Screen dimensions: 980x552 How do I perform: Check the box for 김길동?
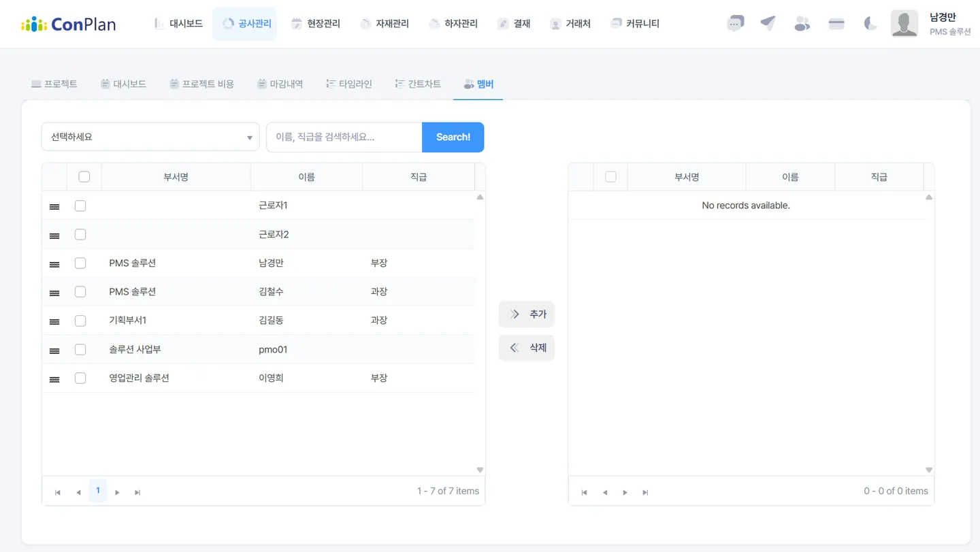pyautogui.click(x=80, y=321)
